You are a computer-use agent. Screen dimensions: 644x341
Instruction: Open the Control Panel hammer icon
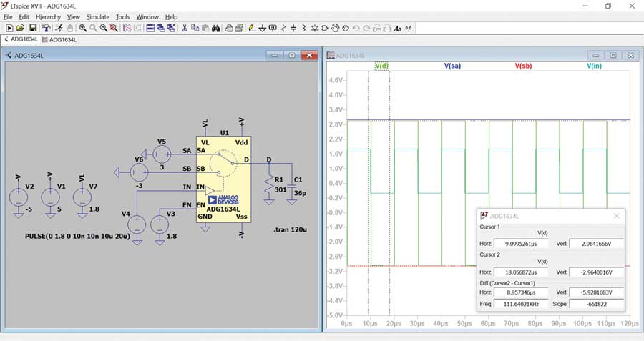click(x=45, y=28)
